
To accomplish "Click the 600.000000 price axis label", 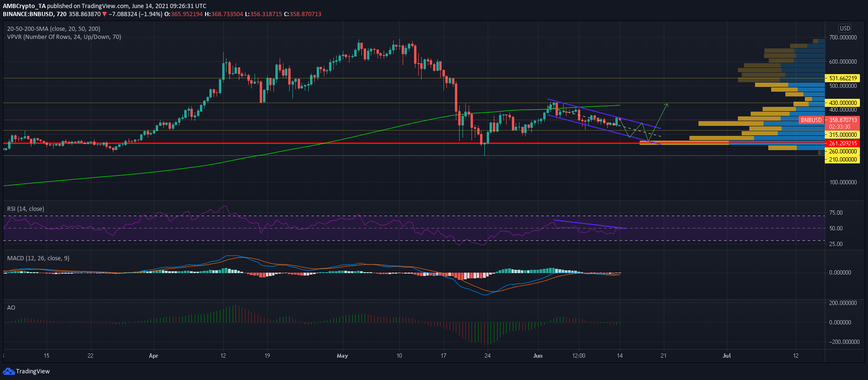I will pos(843,62).
